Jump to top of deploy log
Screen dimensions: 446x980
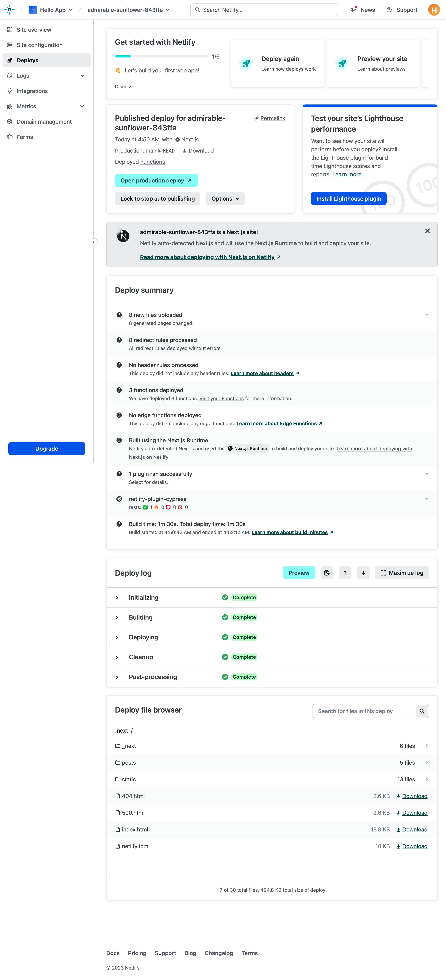pos(345,573)
